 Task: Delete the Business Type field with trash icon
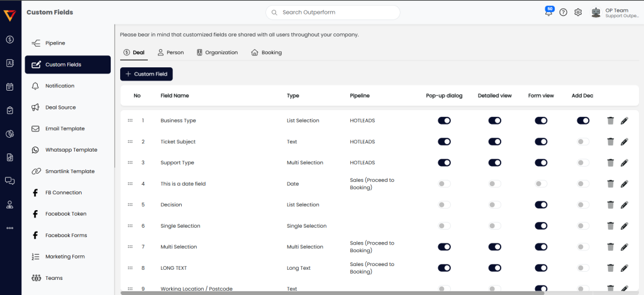point(610,121)
